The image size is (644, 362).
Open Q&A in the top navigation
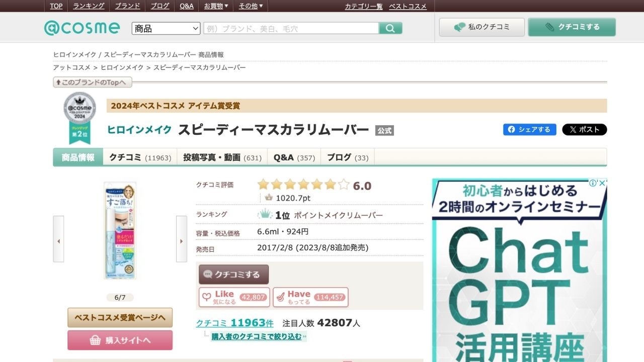(x=187, y=6)
